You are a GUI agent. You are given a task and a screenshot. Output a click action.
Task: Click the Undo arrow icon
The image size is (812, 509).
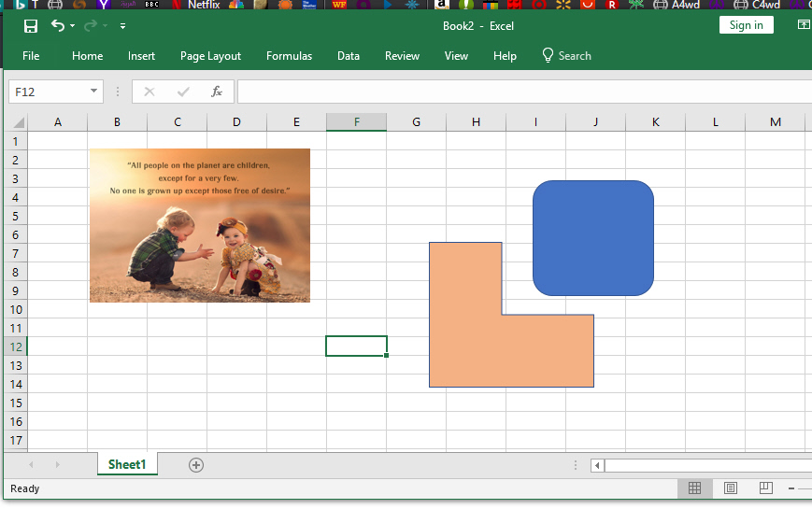(58, 26)
